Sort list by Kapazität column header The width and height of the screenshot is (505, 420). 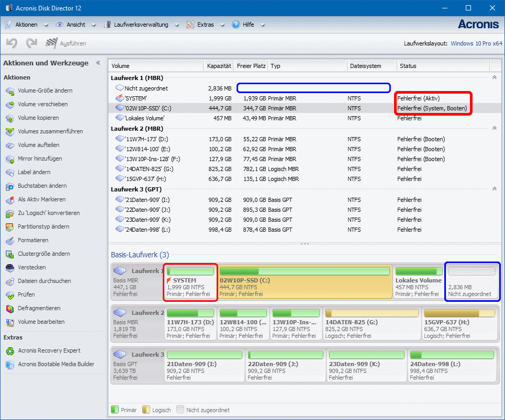click(x=218, y=66)
